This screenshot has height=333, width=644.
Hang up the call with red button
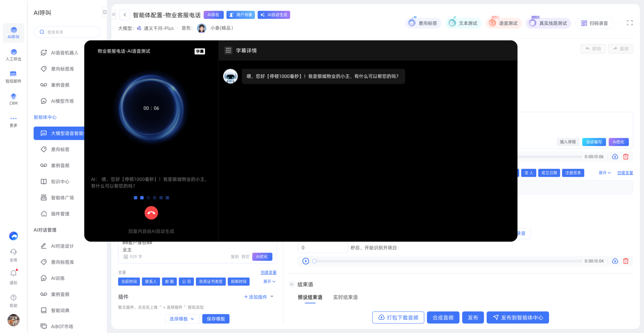[x=151, y=213]
